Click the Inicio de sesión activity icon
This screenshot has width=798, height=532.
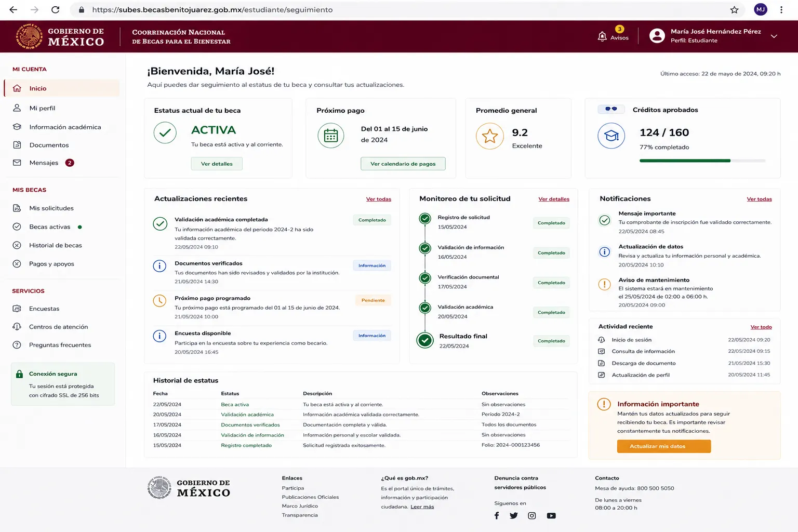(x=601, y=340)
